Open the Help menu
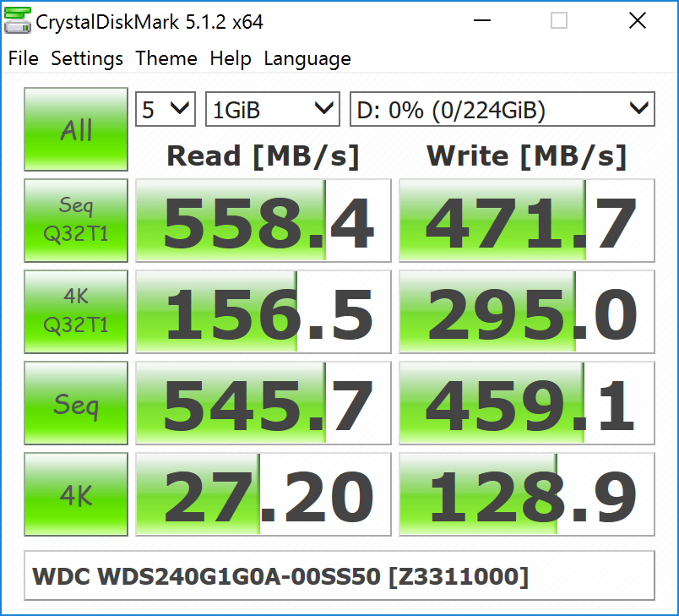The width and height of the screenshot is (679, 616). (x=231, y=58)
